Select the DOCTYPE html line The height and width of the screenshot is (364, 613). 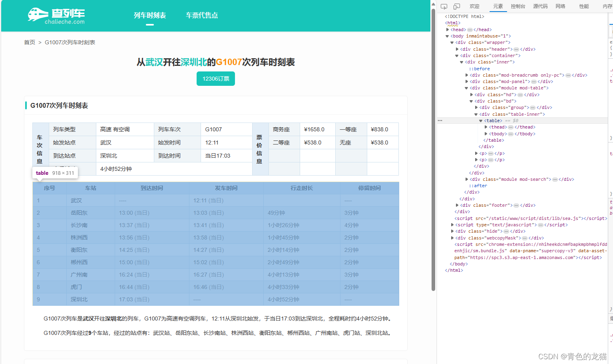465,16
